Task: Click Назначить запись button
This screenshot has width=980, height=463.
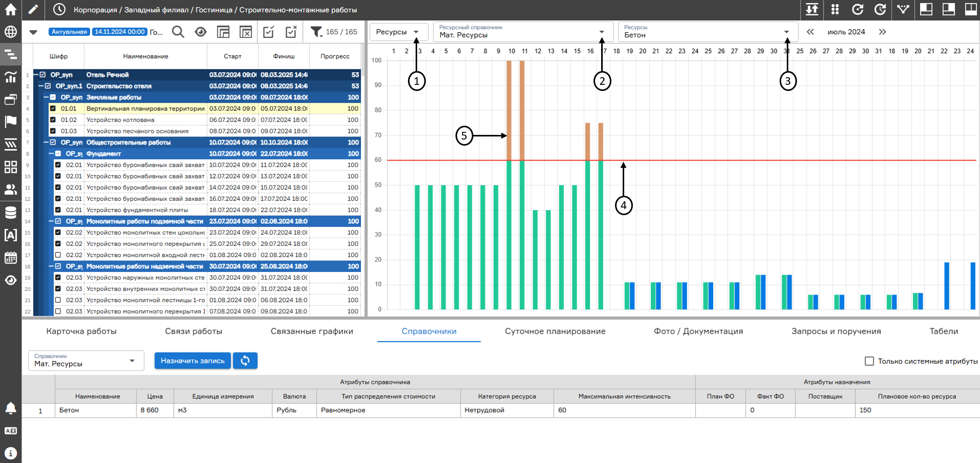Action: tap(193, 361)
